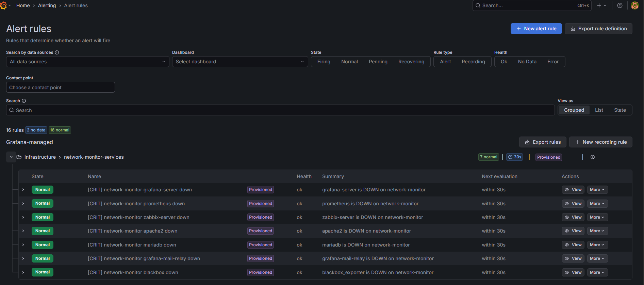Switch view to Grouped
Screen dimensions: 644x285
pos(574,110)
